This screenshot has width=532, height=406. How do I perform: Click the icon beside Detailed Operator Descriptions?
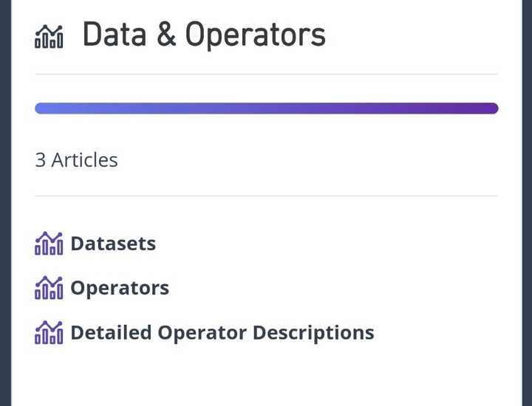[x=49, y=332]
